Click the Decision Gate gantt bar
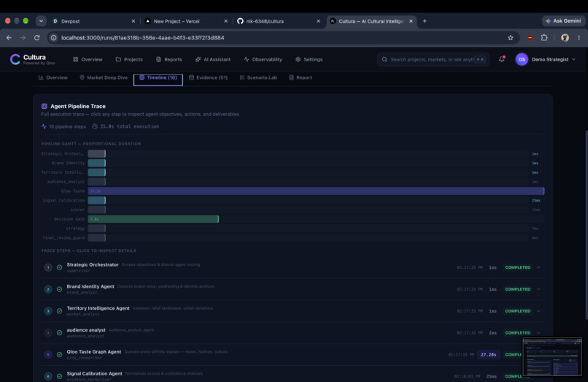This screenshot has width=588, height=382. (x=153, y=218)
